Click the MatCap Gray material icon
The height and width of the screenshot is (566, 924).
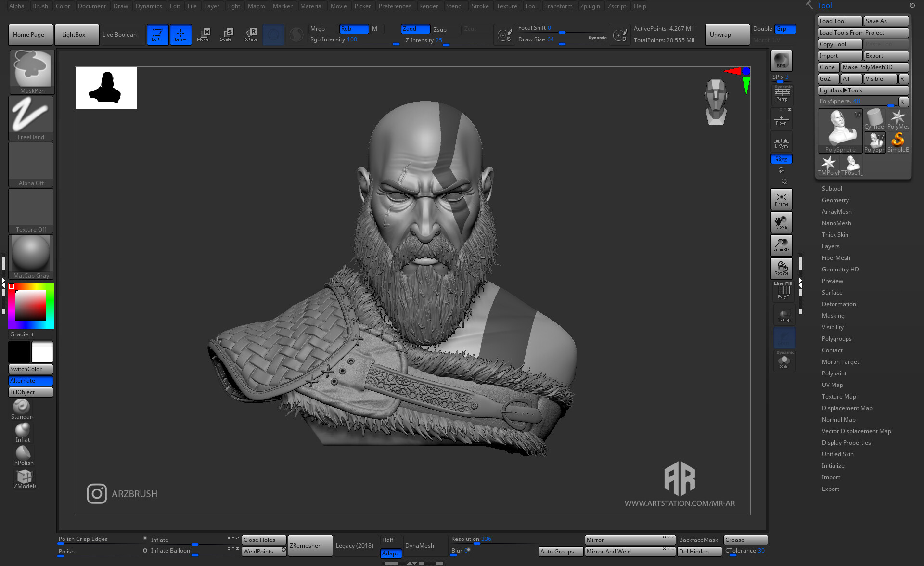[x=30, y=254]
